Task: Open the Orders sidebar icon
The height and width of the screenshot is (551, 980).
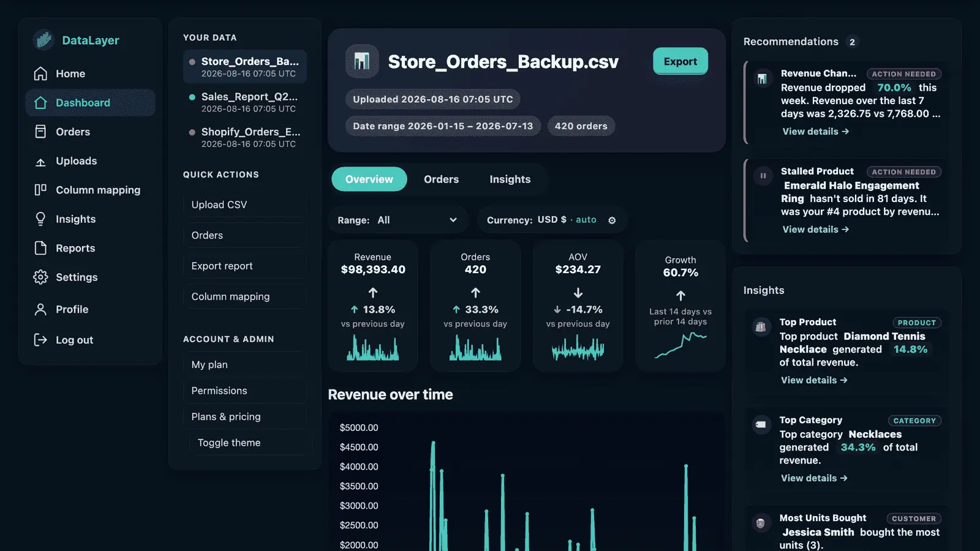Action: [40, 132]
